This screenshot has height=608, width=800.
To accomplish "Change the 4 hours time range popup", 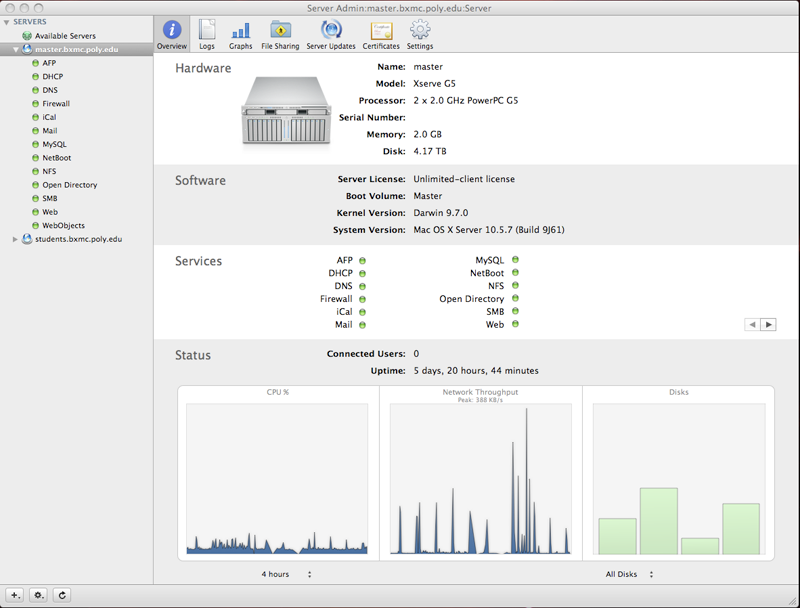I will pos(286,574).
